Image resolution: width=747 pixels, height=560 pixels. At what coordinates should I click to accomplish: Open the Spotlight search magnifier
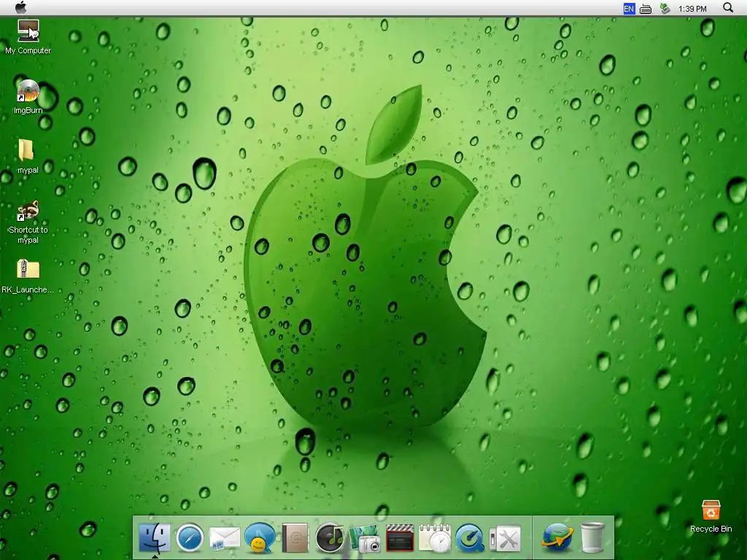[728, 7]
